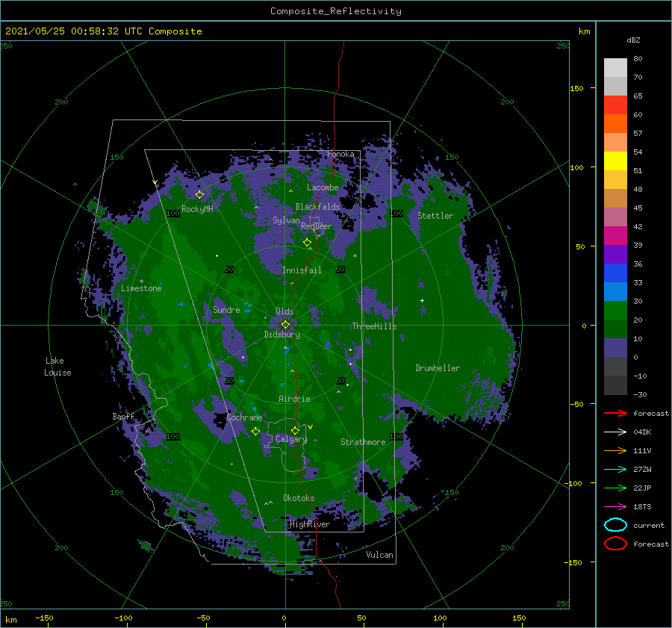
Task: Click the white asterisk marker above Limestone
Action: coord(141,282)
